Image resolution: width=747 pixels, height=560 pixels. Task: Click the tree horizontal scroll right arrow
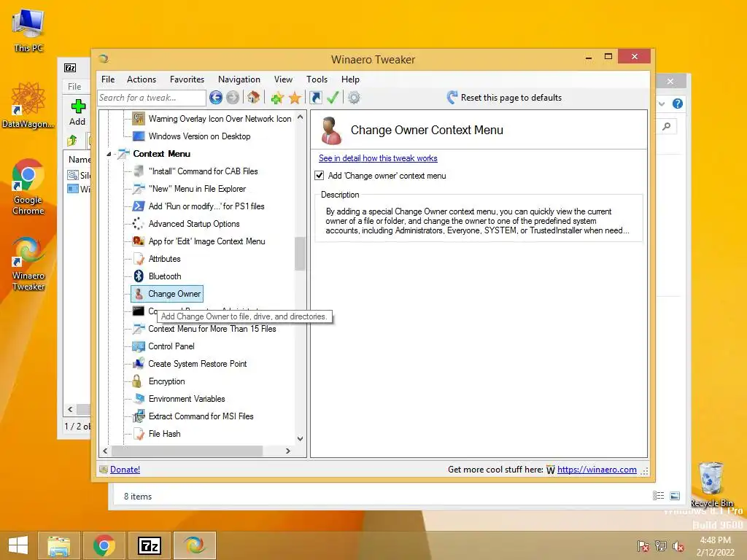tap(287, 451)
